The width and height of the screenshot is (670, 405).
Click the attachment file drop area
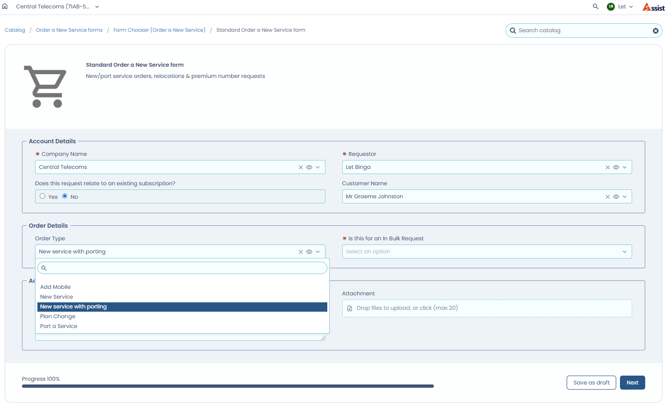click(487, 308)
